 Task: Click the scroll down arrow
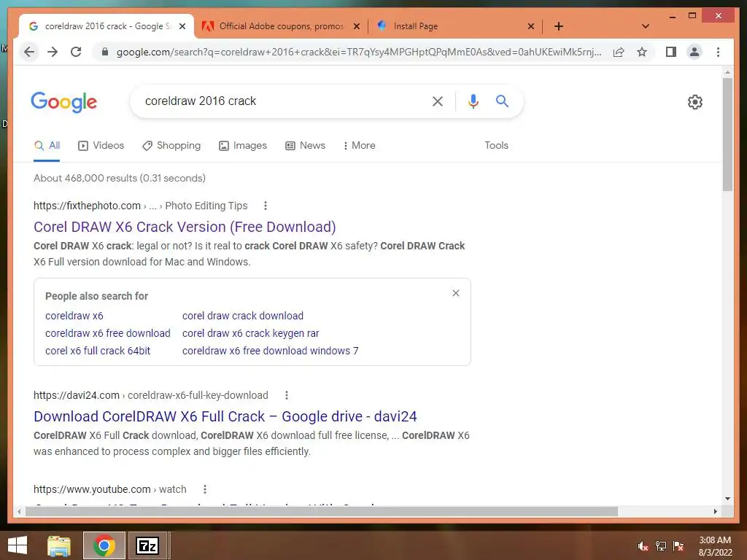[727, 499]
